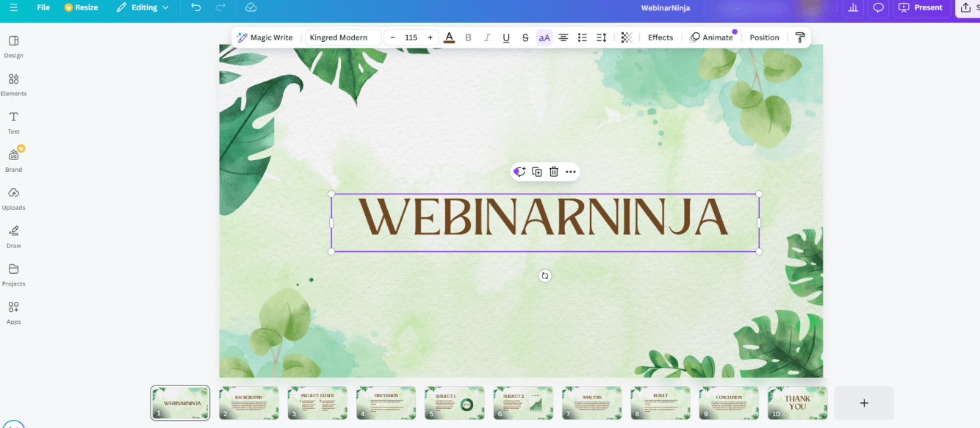The height and width of the screenshot is (428, 980).
Task: Decrease font size with minus button
Action: coord(393,37)
